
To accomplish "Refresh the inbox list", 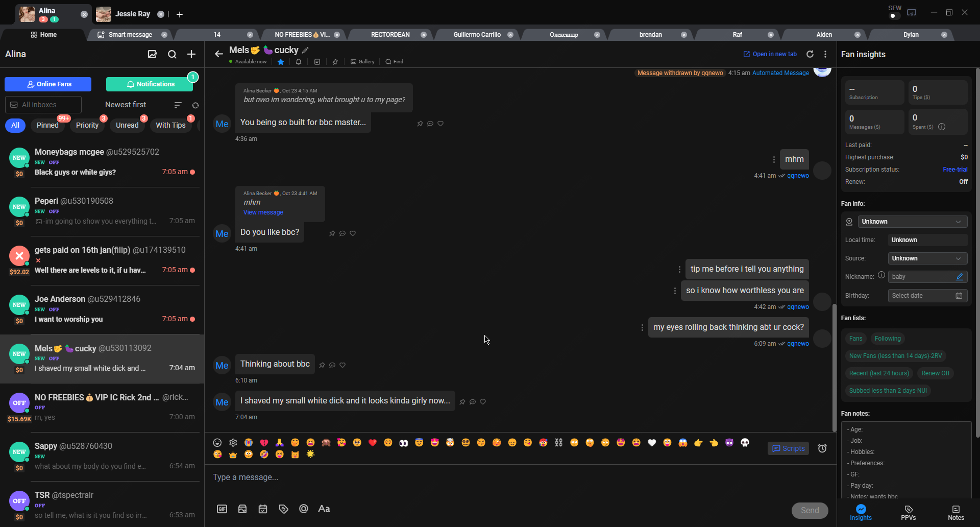I will click(195, 105).
